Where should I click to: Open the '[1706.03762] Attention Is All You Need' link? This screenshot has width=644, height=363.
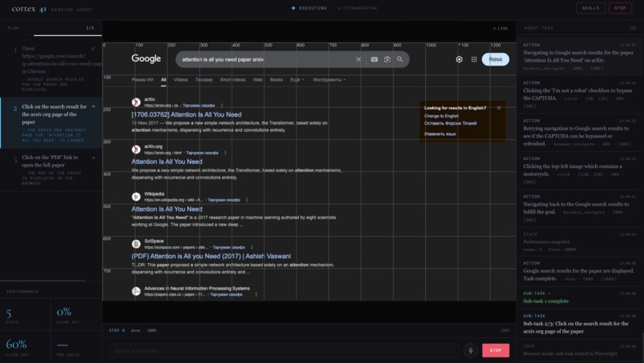(186, 114)
